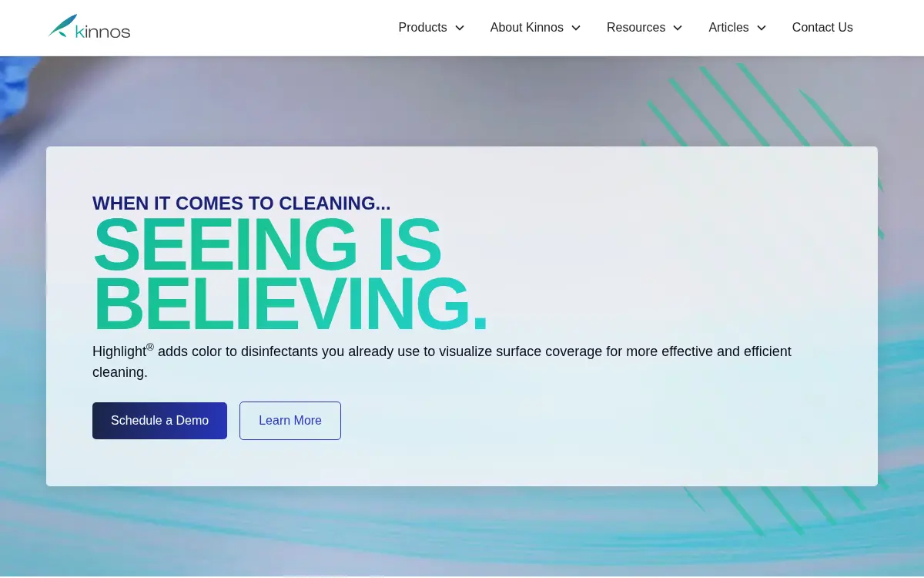Select the 'SEEING IS BELIEVING.' headline
This screenshot has width=924, height=578.
point(290,274)
